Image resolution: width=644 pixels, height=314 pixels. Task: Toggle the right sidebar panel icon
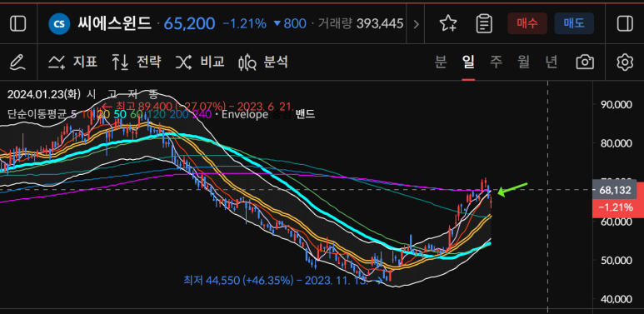(625, 23)
